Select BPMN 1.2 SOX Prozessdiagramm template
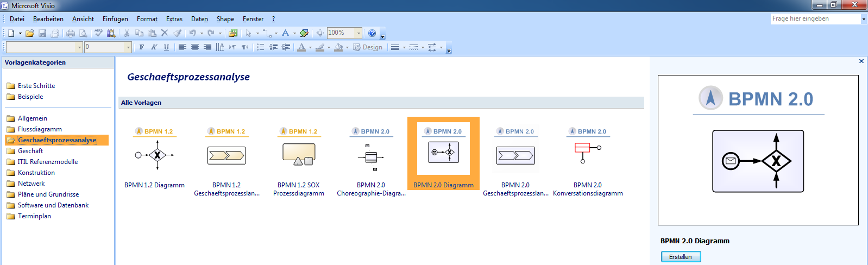This screenshot has width=868, height=265. tap(299, 161)
